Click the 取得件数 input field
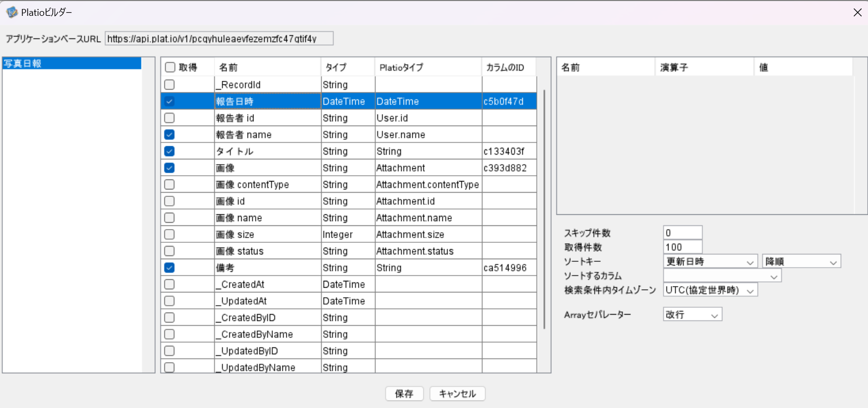The width and height of the screenshot is (868, 408). click(x=683, y=247)
